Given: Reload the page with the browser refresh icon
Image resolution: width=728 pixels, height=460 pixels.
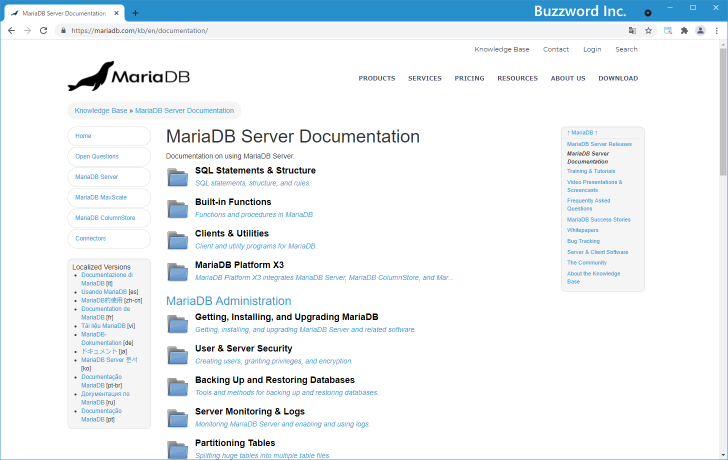Looking at the screenshot, I should (43, 31).
